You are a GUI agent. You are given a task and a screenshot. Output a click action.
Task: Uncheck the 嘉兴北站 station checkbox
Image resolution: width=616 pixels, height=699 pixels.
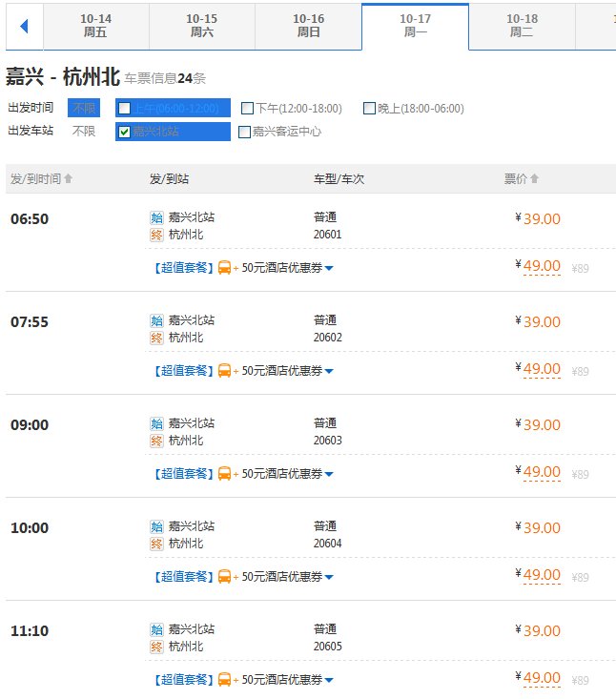pyautogui.click(x=124, y=132)
